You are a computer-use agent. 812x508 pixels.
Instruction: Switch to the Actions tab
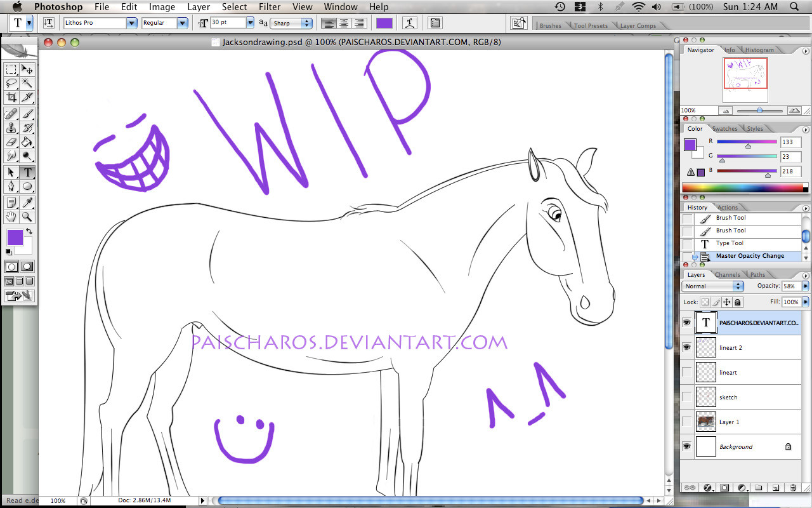(728, 208)
